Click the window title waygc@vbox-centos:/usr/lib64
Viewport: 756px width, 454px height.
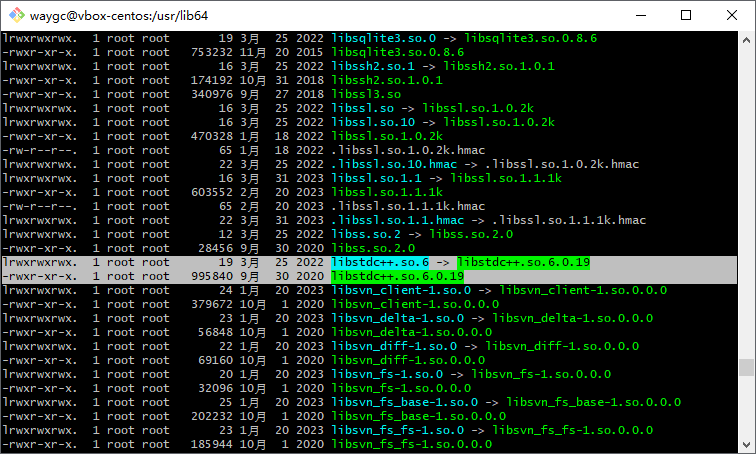119,16
